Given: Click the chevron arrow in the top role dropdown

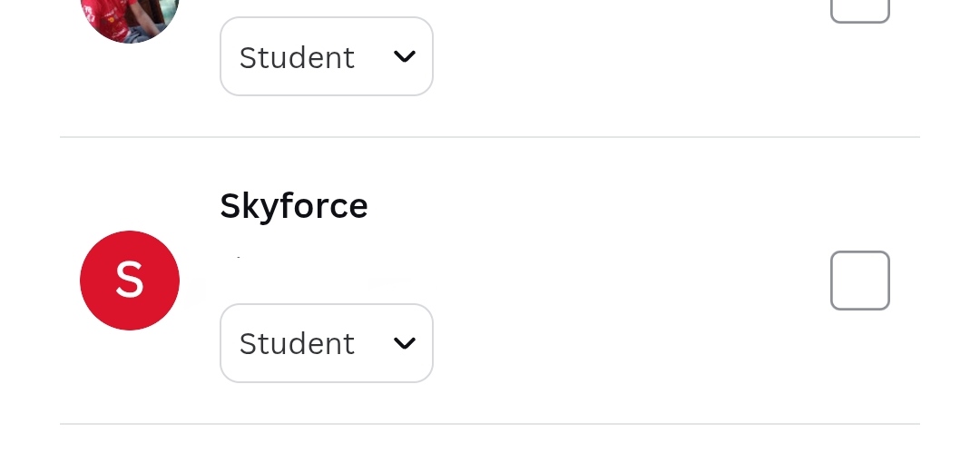Looking at the screenshot, I should (x=405, y=56).
